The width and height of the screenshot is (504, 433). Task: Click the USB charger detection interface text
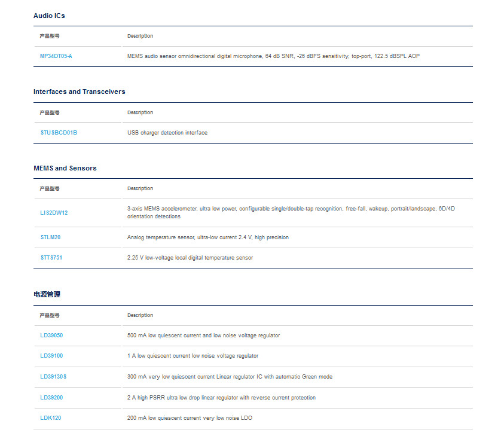coord(167,133)
